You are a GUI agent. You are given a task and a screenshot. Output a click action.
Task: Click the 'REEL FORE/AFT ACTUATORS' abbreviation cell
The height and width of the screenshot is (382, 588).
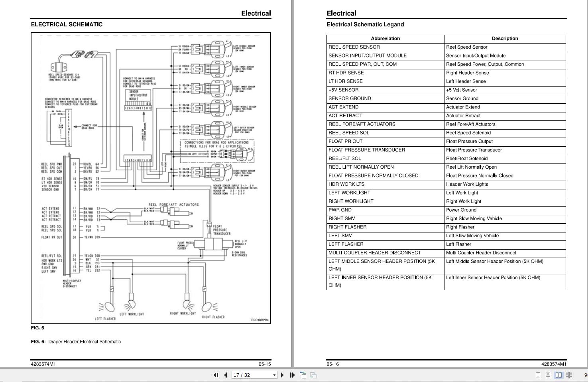(385, 124)
